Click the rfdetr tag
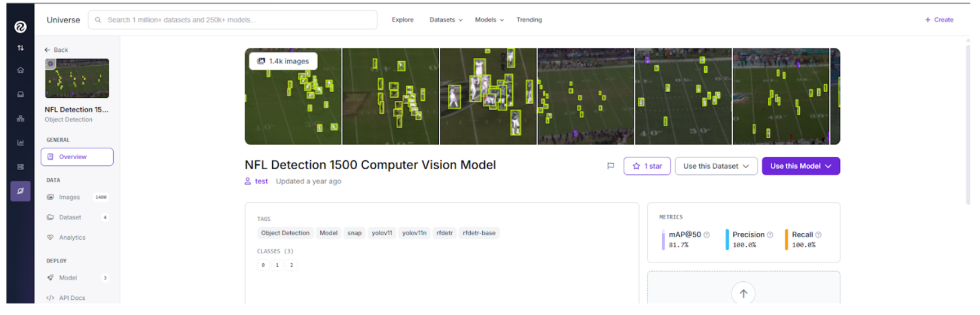Image resolution: width=980 pixels, height=315 pixels. click(x=444, y=233)
